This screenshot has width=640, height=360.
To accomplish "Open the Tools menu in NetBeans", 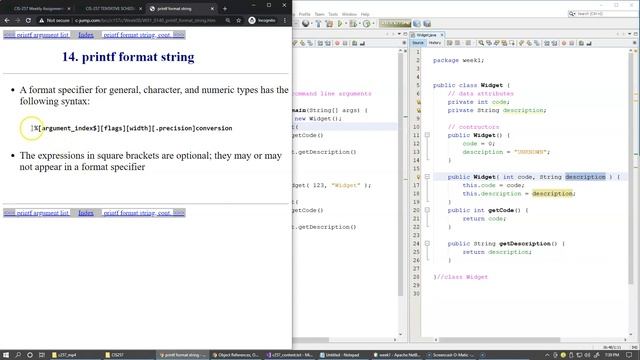I will point(333,14).
